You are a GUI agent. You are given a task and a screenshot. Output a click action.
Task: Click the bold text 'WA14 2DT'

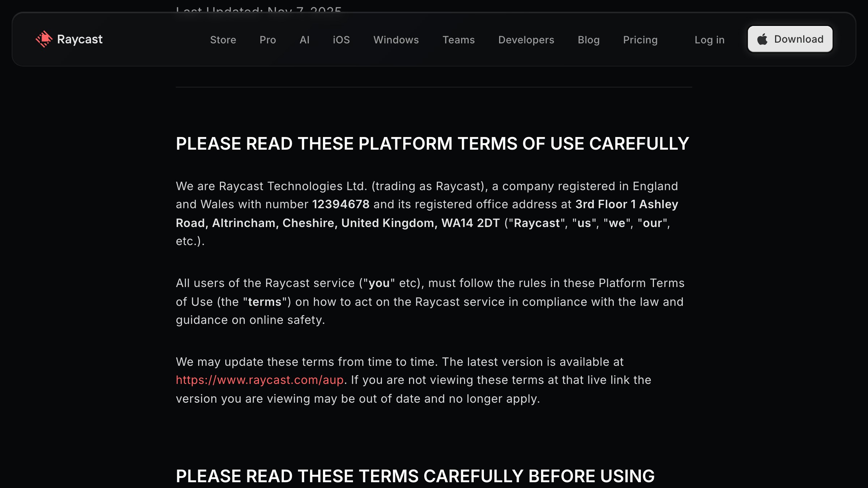point(471,223)
